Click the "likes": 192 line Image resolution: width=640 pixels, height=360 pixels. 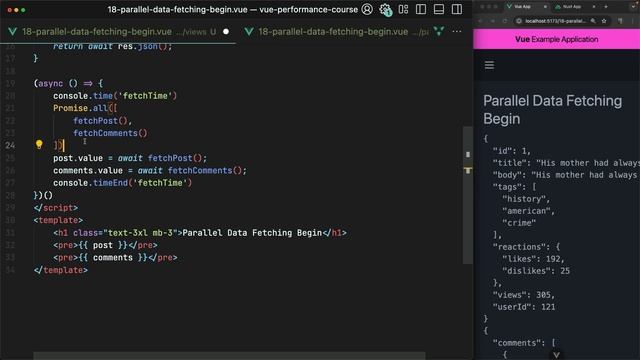[x=533, y=259]
